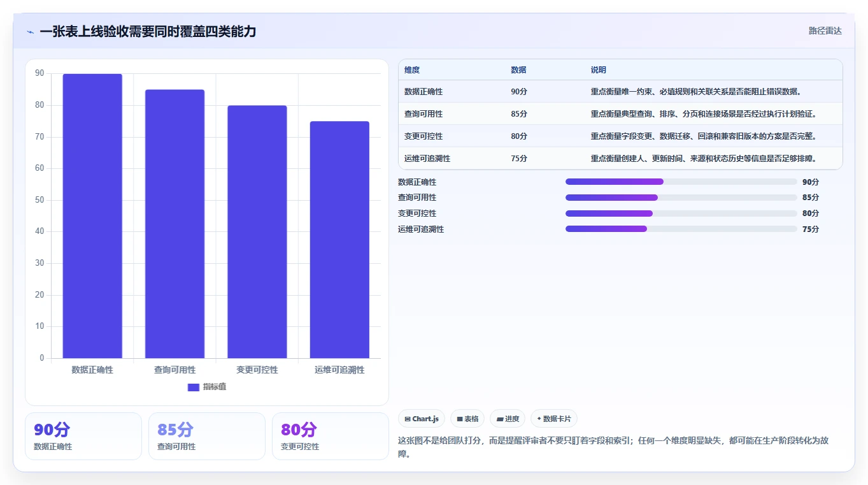
Task: Select the 数据正确性 table row cell
Action: (x=423, y=92)
